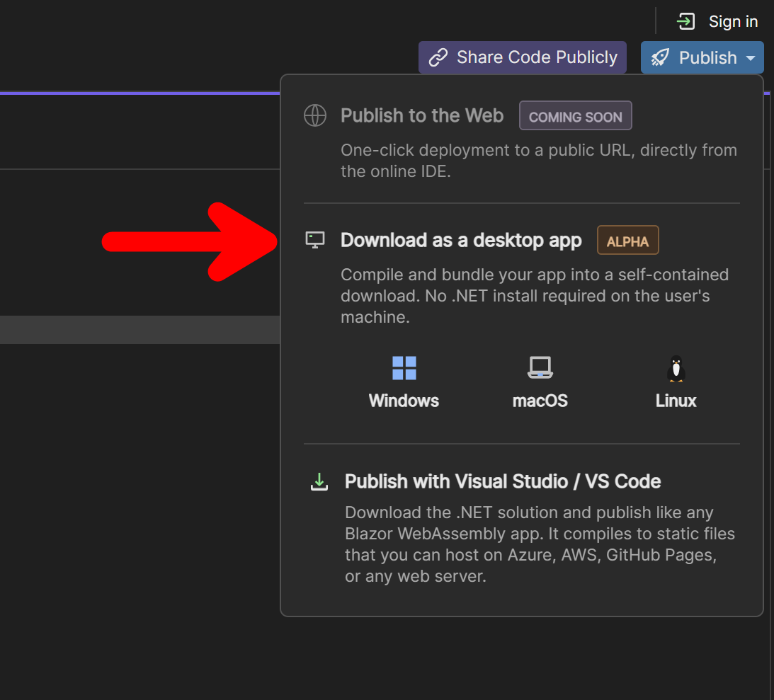
Task: Click Share Code Publicly button
Action: click(x=522, y=57)
